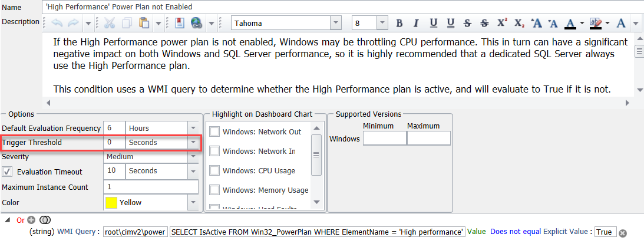Check Windows: Network Out checkbox
This screenshot has width=644, height=247.
point(215,131)
